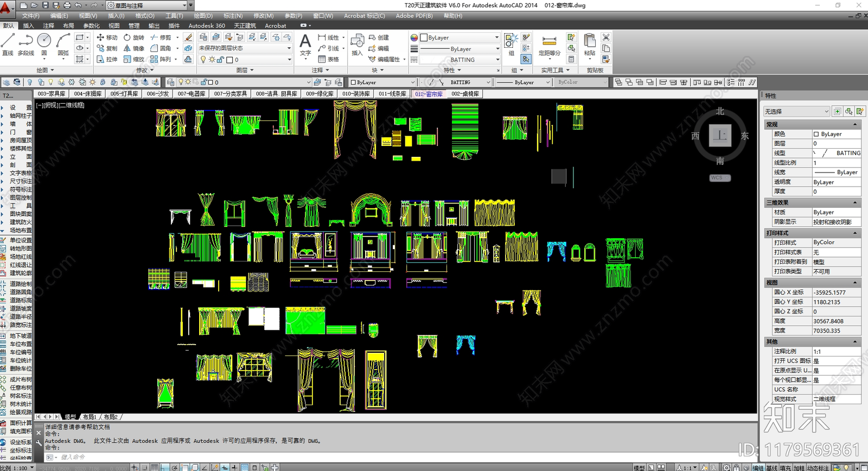
Task: Select the Arc (圆弧) tool
Action: [x=63, y=44]
